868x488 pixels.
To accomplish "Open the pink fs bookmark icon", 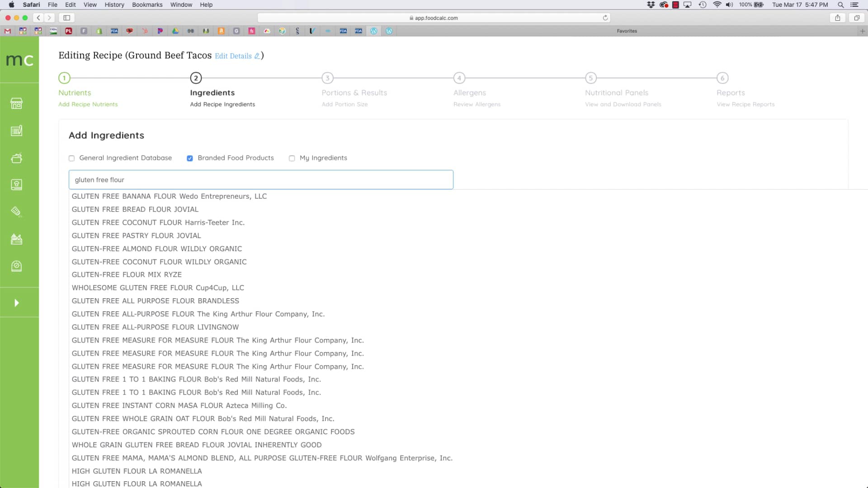I will [x=252, y=31].
